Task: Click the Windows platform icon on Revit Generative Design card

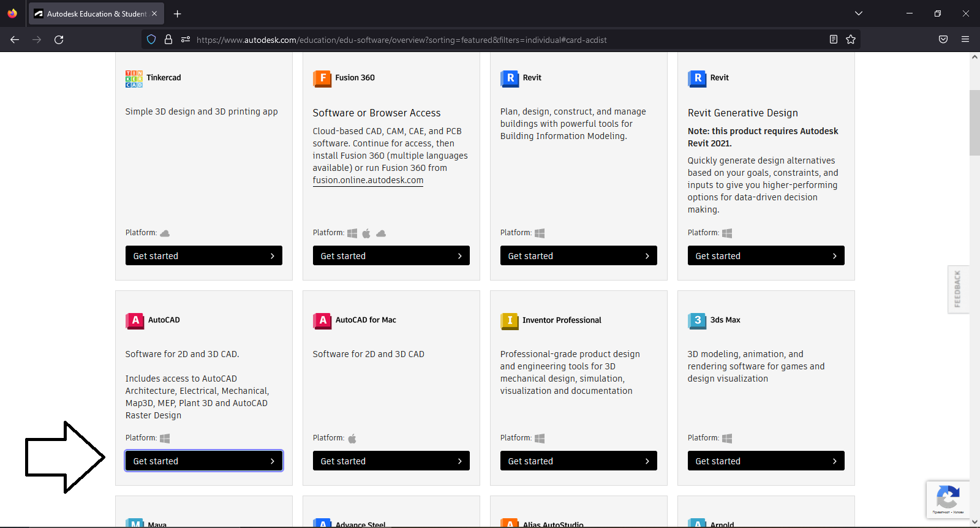Action: point(727,233)
